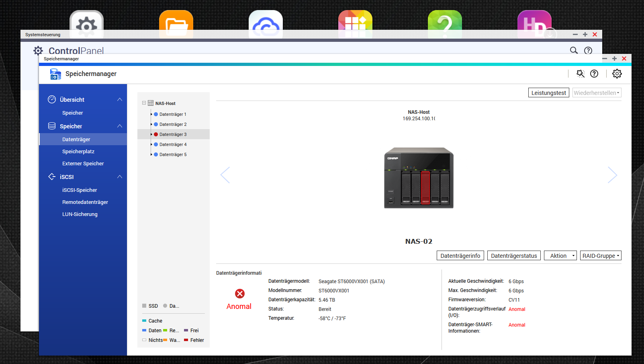
Task: Open iSCSI-Speicher in the sidebar
Action: [80, 190]
